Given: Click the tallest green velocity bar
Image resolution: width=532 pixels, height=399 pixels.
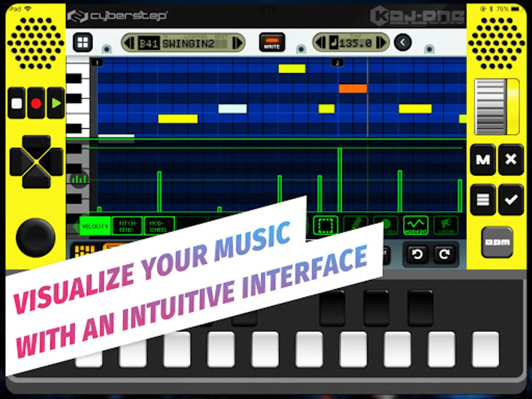Looking at the screenshot, I should (x=340, y=180).
